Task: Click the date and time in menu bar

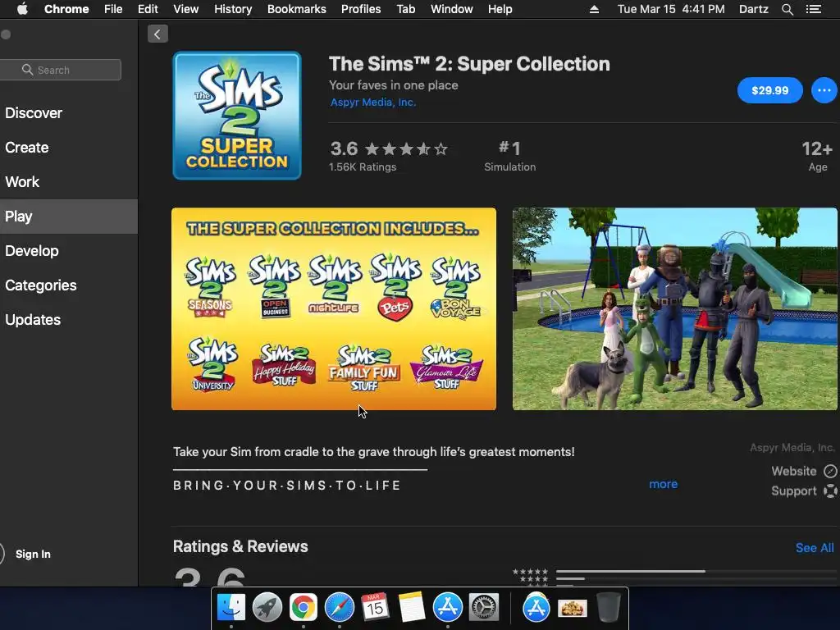Action: [x=671, y=9]
